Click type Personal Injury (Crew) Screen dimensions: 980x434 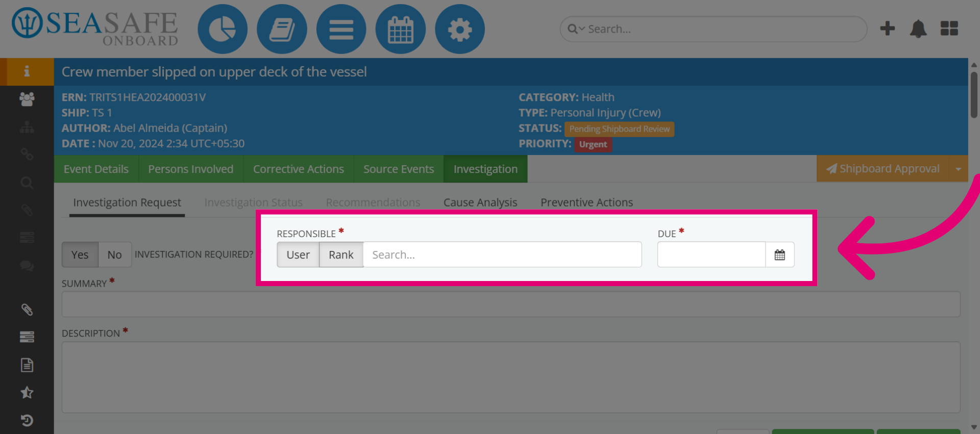(605, 113)
